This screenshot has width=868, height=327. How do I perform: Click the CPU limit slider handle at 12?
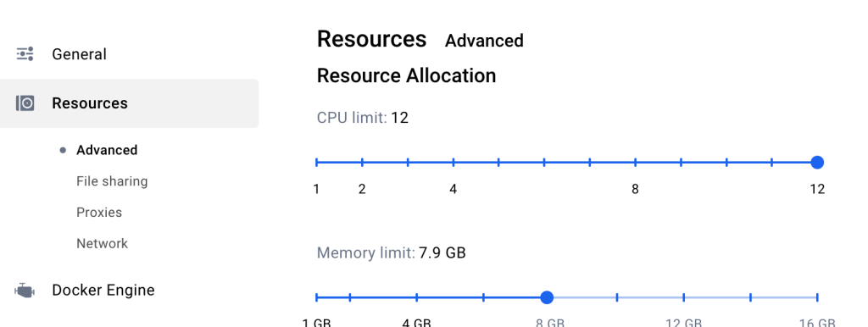(817, 162)
